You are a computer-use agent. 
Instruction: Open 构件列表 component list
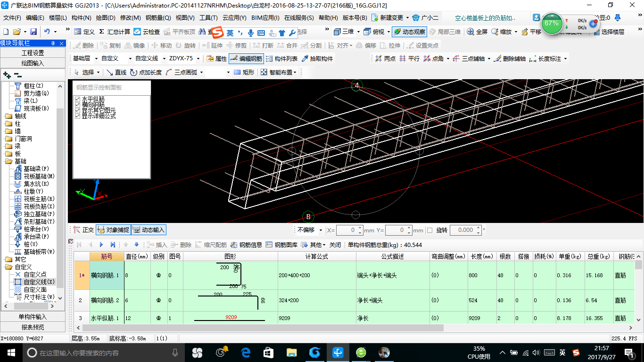point(281,59)
